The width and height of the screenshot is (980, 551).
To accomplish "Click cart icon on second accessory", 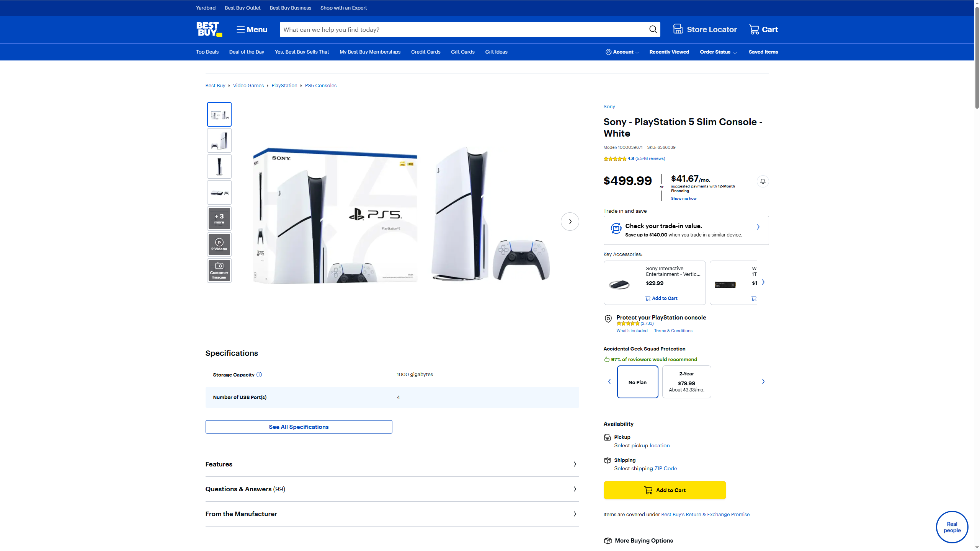I will pyautogui.click(x=753, y=299).
